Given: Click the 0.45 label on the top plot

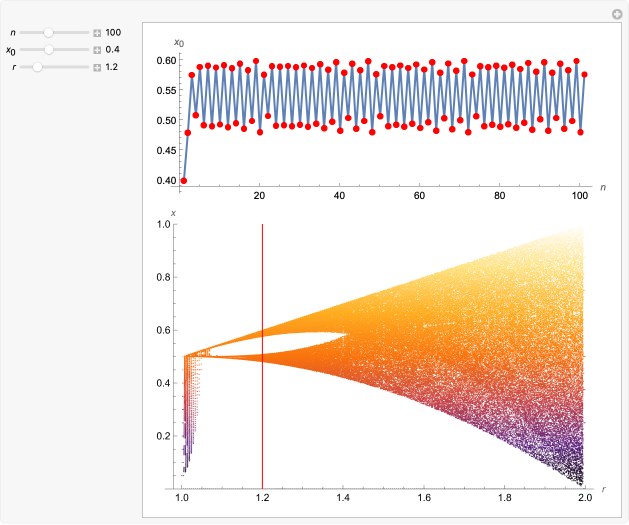Looking at the screenshot, I should tap(166, 151).
